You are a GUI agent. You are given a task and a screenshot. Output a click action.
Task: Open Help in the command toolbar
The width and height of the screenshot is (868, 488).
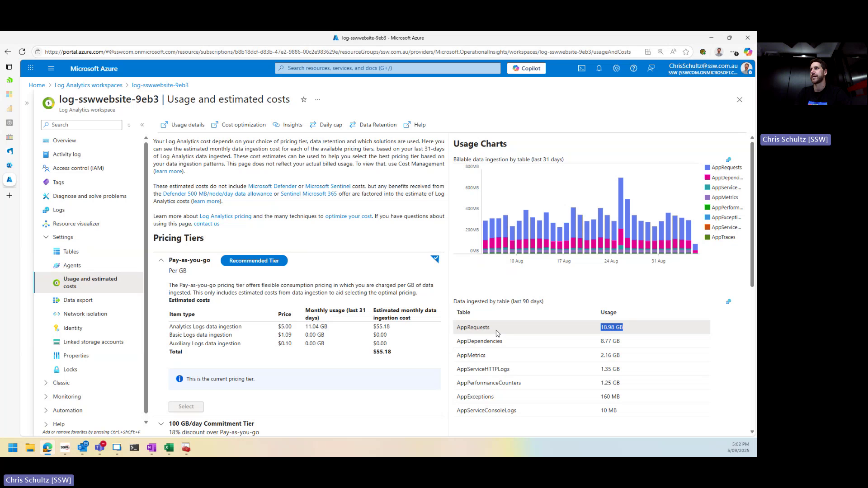[x=415, y=125]
